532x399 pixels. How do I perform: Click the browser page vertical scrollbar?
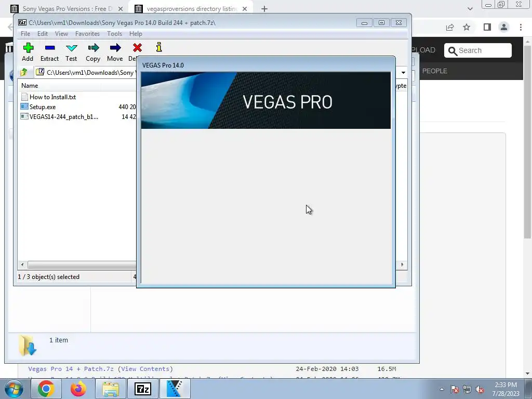527,142
